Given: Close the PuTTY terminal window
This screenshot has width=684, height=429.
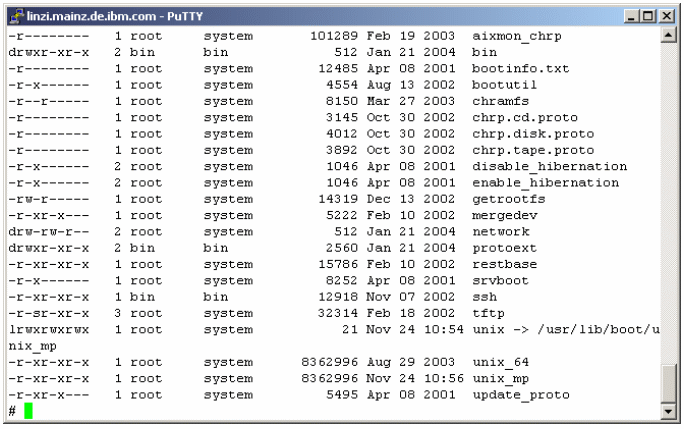Looking at the screenshot, I should 667,17.
